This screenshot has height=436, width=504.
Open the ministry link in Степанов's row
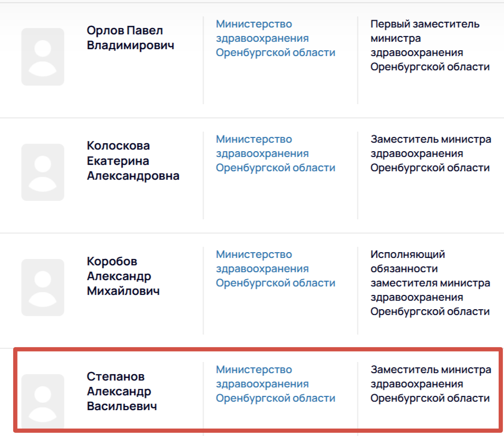point(275,384)
